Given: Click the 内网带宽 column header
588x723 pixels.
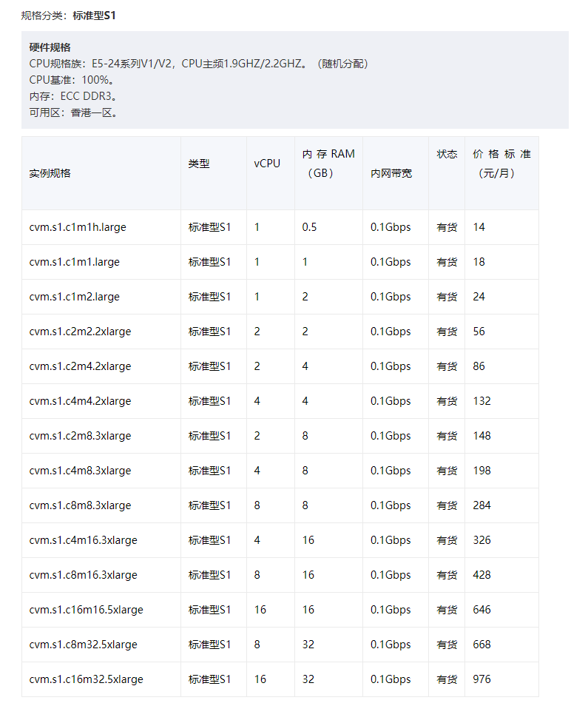Looking at the screenshot, I should click(x=391, y=173).
